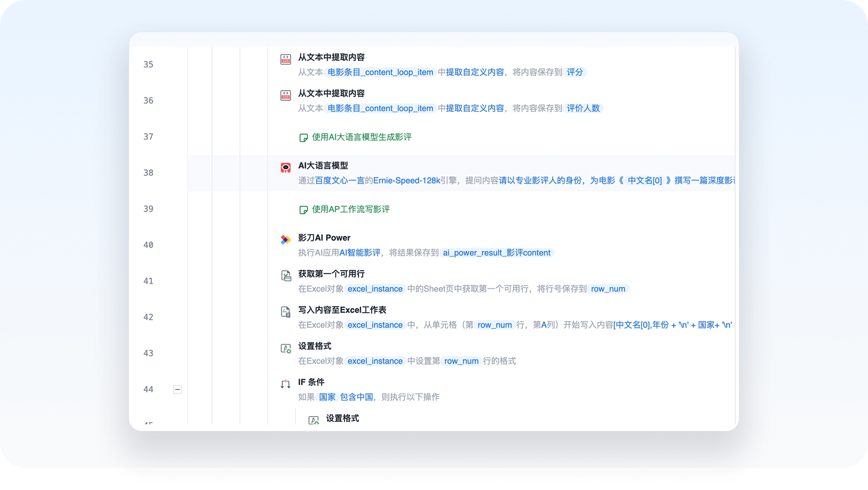Select line number 38 in the gutter

tap(148, 173)
